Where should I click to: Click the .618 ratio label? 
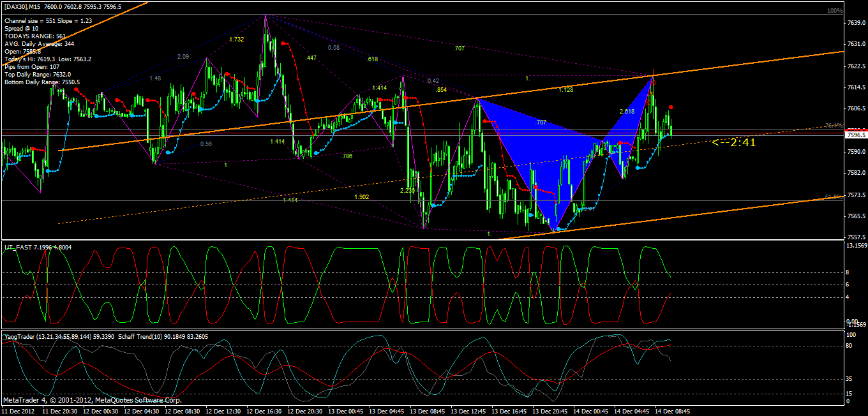click(x=373, y=59)
